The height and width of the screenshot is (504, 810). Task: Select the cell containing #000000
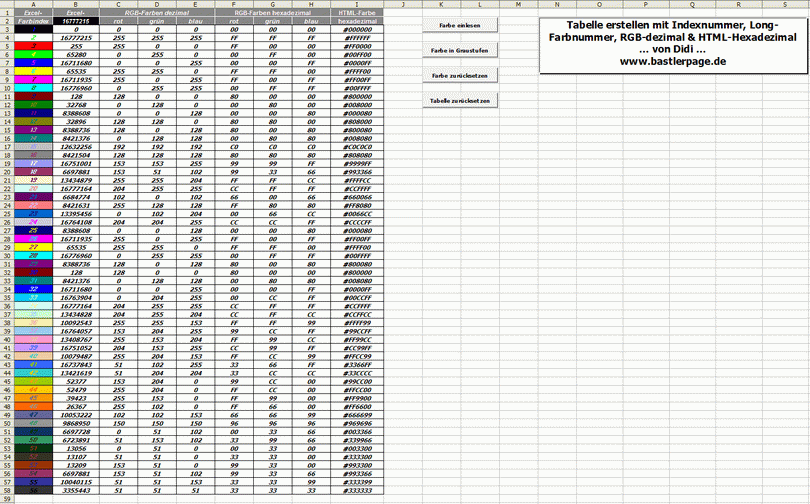pyautogui.click(x=357, y=29)
